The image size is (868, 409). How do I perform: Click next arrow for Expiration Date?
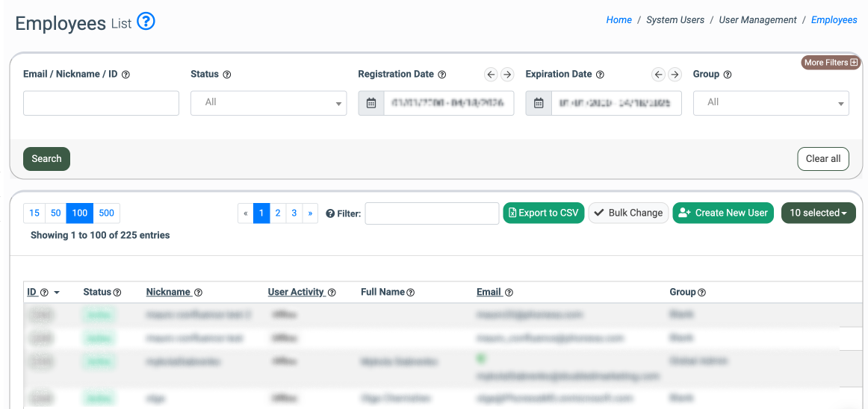(x=675, y=74)
